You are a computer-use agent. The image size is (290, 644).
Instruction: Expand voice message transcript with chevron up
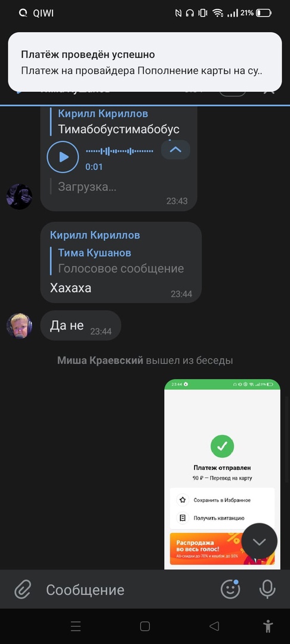(x=175, y=150)
